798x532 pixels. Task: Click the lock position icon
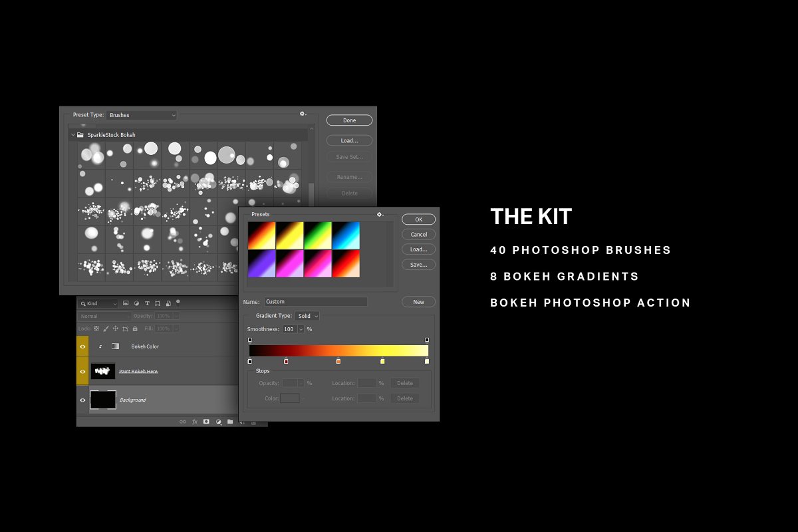115,329
